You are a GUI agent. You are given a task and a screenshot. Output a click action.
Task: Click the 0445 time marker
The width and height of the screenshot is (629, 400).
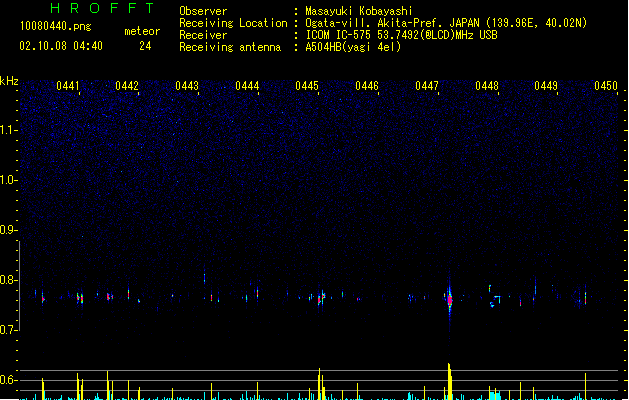(x=307, y=86)
